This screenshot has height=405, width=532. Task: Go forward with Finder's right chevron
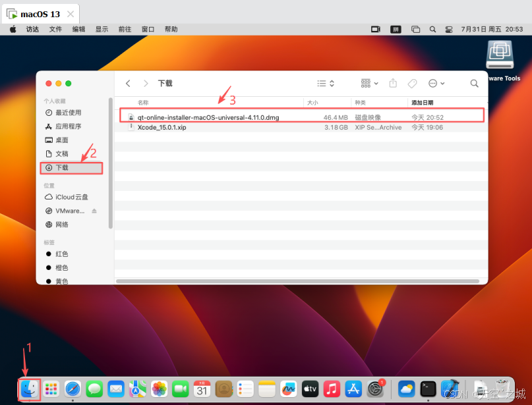click(146, 84)
